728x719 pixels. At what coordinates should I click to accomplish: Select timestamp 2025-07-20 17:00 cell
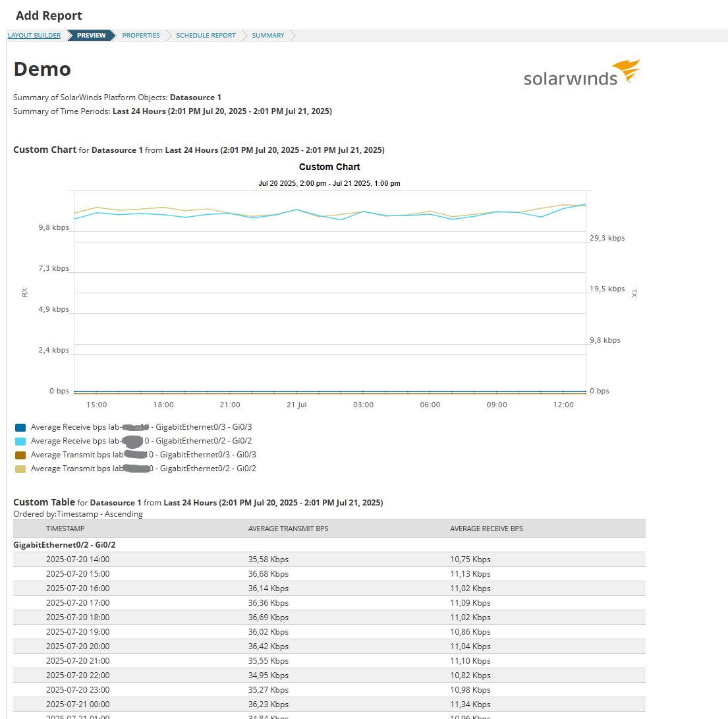[78, 602]
